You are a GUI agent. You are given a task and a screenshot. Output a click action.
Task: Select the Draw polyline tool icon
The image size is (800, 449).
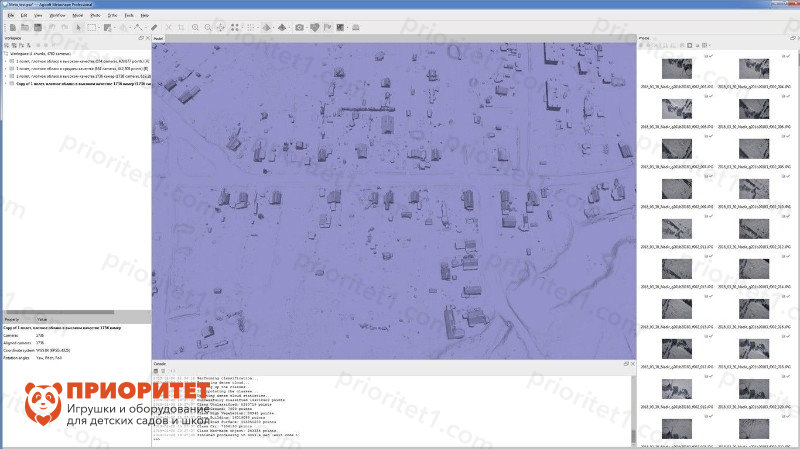pyautogui.click(x=138, y=28)
